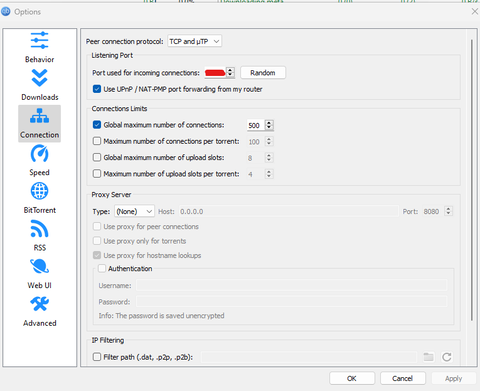Click the options panel vertical scrollbar

tap(472, 180)
